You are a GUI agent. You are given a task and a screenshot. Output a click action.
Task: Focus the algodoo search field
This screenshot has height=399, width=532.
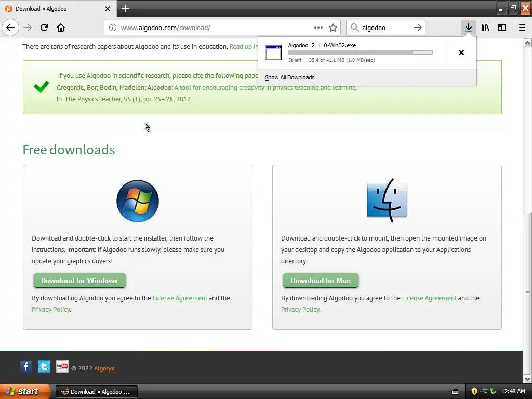[385, 28]
